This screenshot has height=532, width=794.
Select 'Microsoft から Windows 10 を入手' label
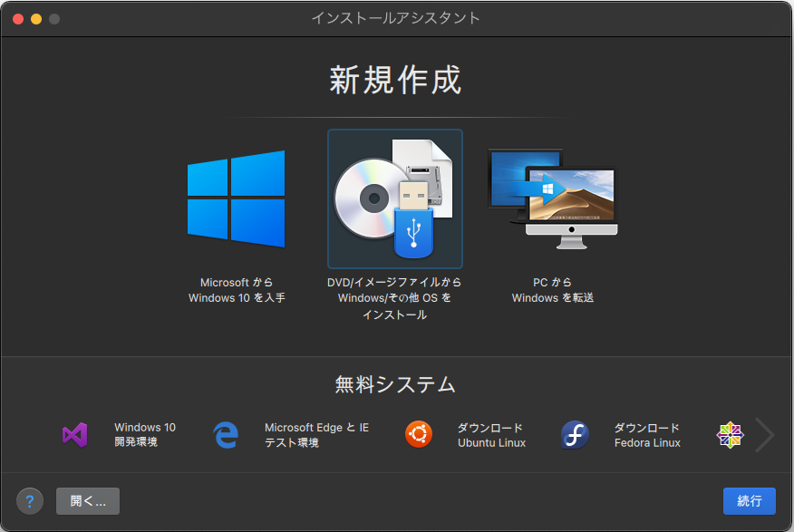click(x=237, y=290)
